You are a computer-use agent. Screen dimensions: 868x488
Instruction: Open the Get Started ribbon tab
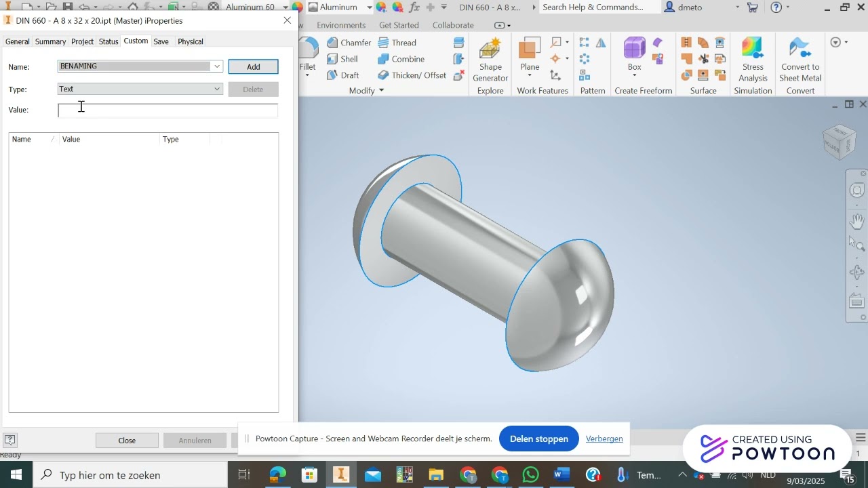point(399,25)
